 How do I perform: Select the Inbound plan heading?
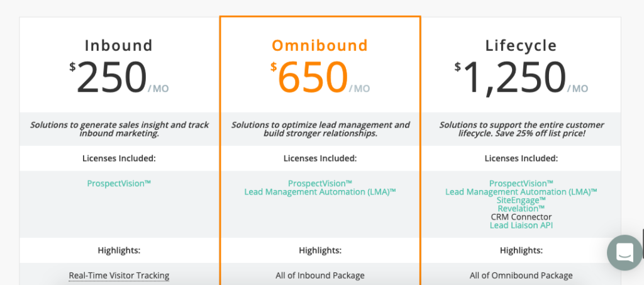tap(119, 45)
